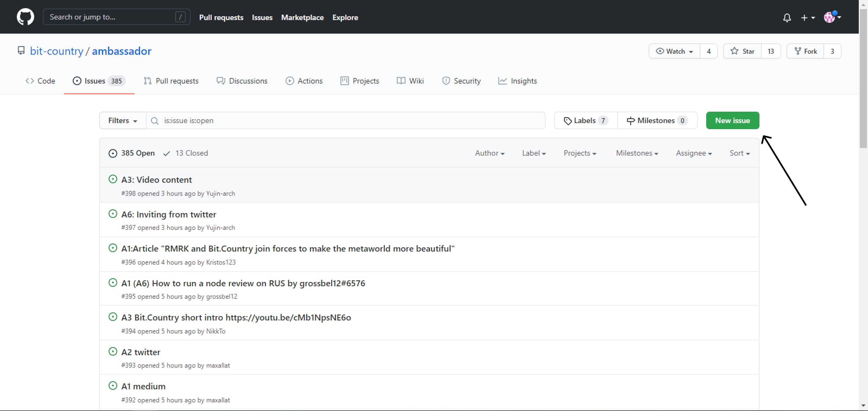This screenshot has height=411, width=868.
Task: Open the Sort dropdown
Action: point(739,153)
